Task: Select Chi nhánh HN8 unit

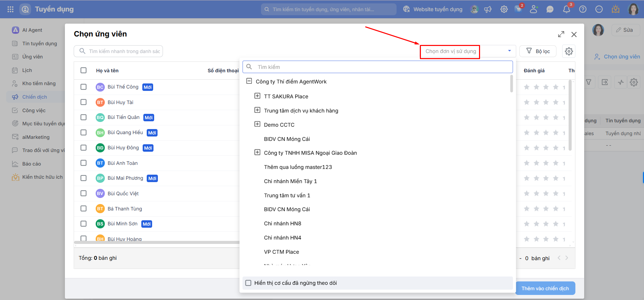Action: click(283, 223)
